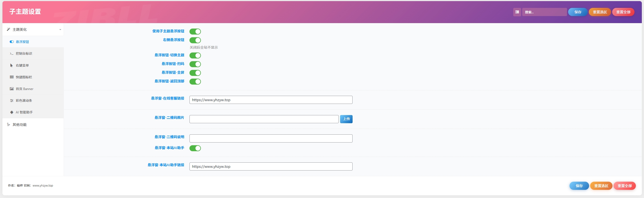
Task: Click the cursor icon for 右键菜单
Action: click(x=11, y=66)
